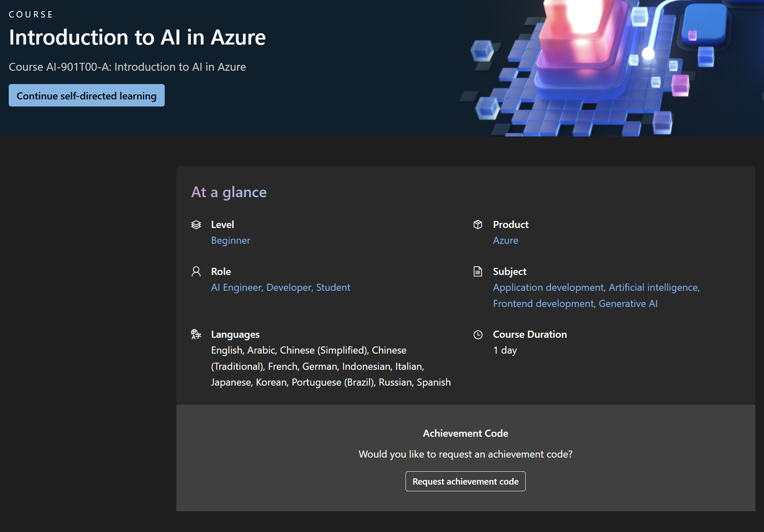Viewport: 764px width, 532px height.
Task: Click the Level label
Action: click(x=223, y=225)
